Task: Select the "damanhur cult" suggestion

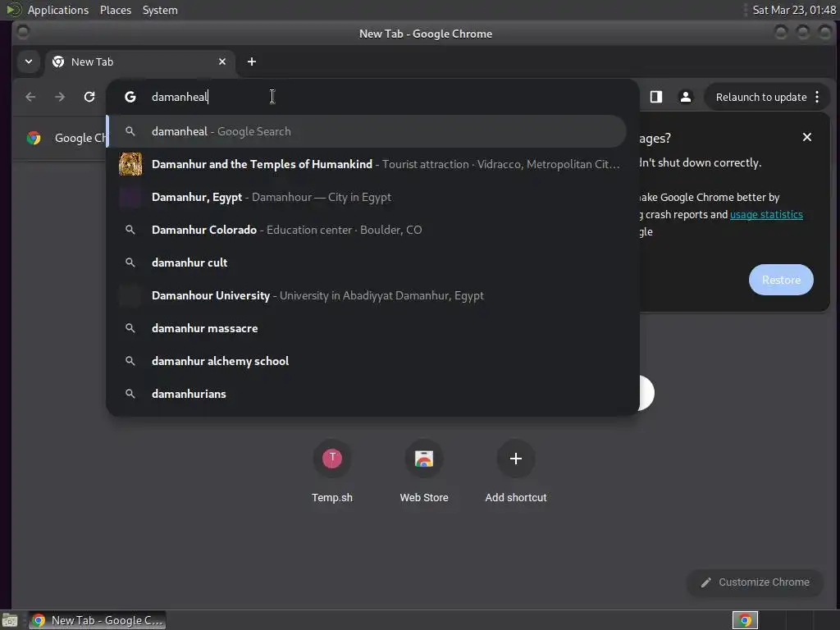Action: pyautogui.click(x=367, y=262)
